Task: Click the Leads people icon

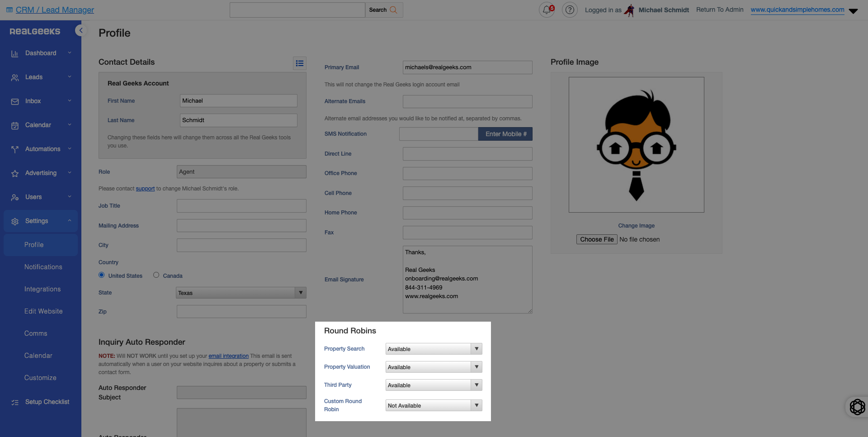Action: point(15,77)
